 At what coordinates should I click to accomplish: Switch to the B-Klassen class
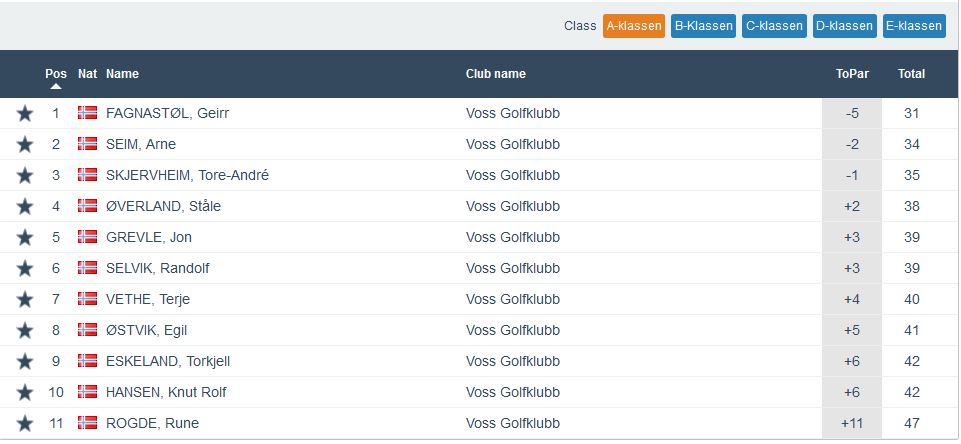point(703,26)
